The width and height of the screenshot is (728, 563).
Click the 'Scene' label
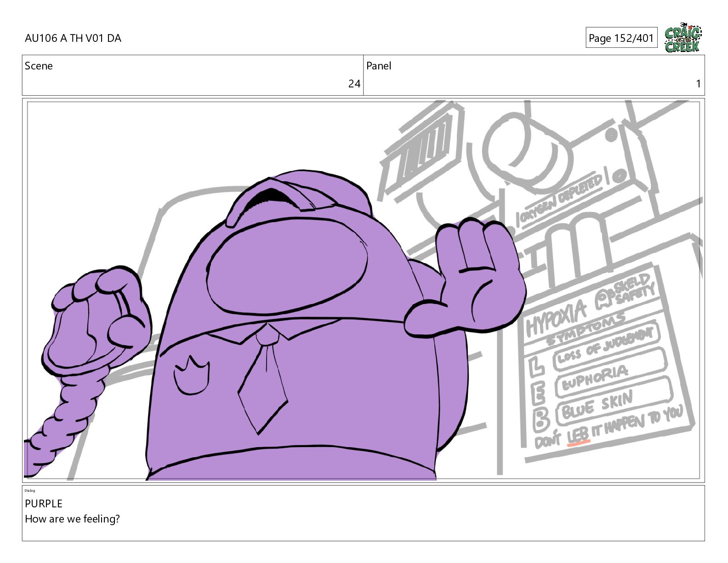[x=39, y=66]
